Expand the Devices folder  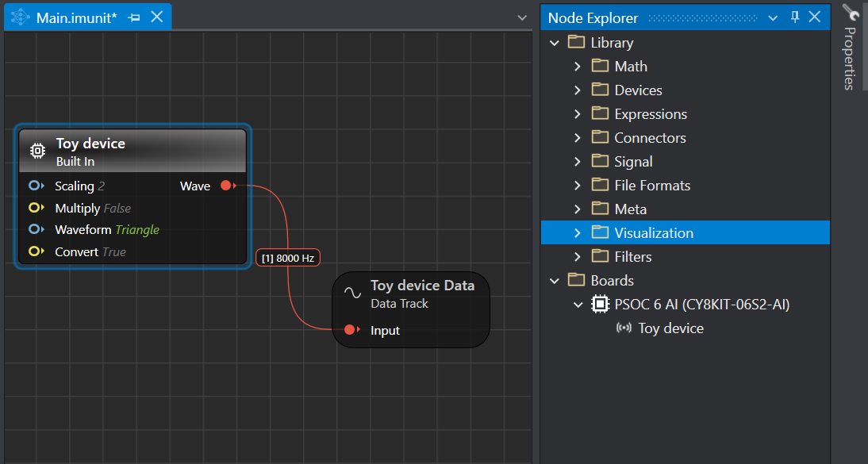[x=578, y=90]
